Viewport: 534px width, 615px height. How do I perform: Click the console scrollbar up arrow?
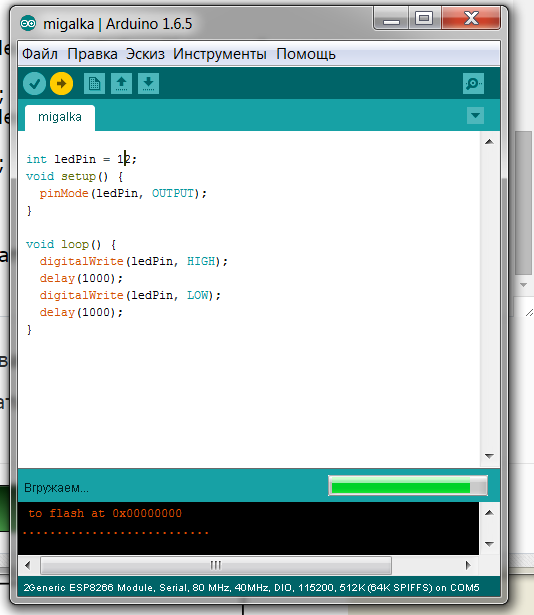(489, 513)
